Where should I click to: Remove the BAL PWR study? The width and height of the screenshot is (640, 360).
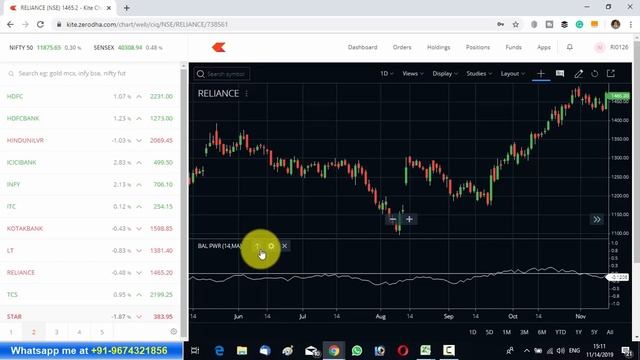tap(284, 246)
